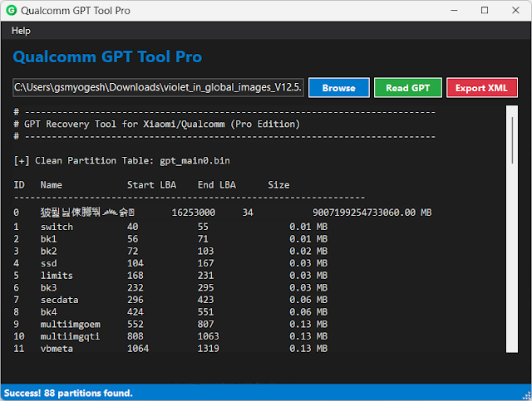Click the 'Start LBA' column header text
Image resolution: width=532 pixels, height=401 pixels.
tap(151, 184)
